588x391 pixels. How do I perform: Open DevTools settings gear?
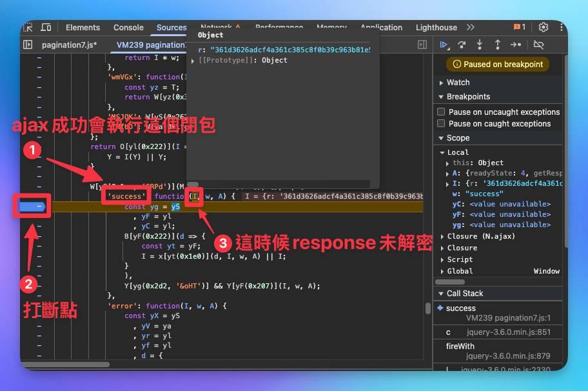[544, 27]
